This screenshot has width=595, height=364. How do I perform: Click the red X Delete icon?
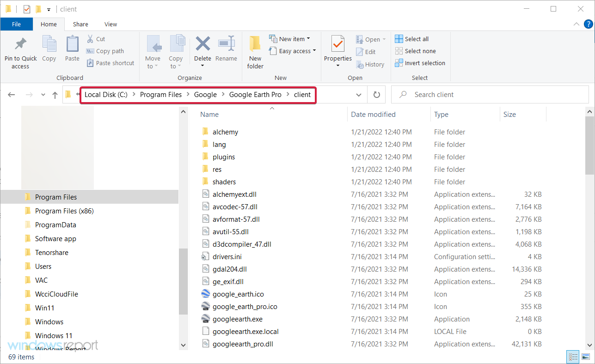pyautogui.click(x=202, y=44)
